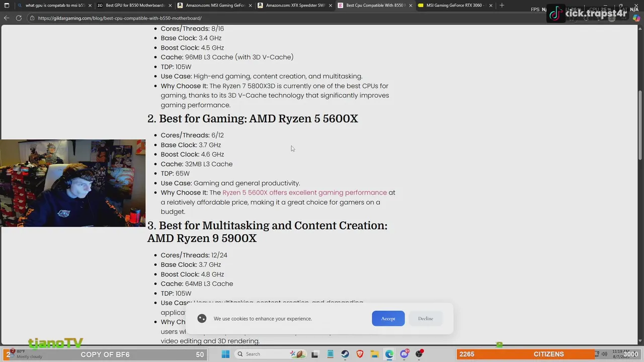Open Brave browser from the taskbar
This screenshot has height=362, width=644.
click(360, 354)
